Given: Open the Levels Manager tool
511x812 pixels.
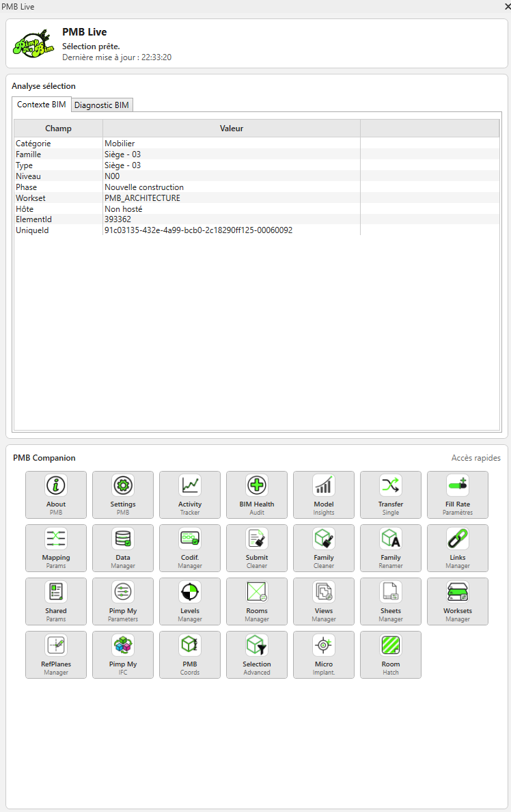Looking at the screenshot, I should [x=190, y=601].
